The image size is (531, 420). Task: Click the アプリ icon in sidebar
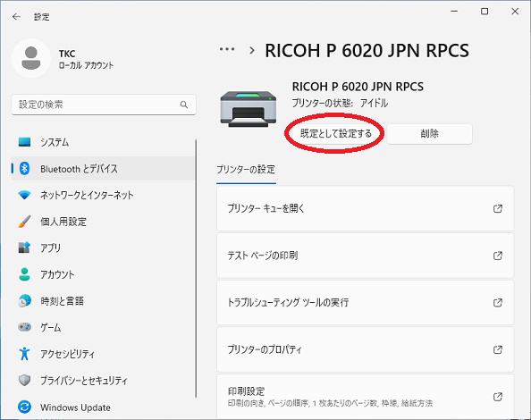click(24, 248)
